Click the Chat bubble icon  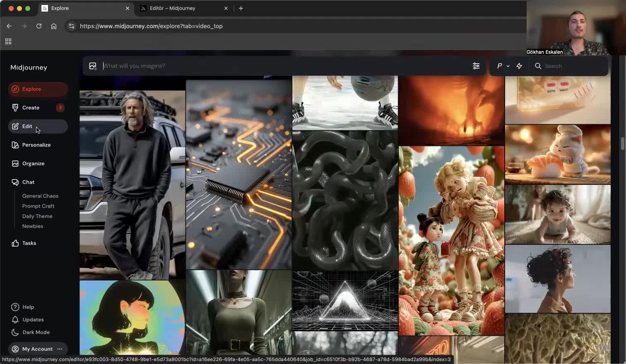(15, 182)
